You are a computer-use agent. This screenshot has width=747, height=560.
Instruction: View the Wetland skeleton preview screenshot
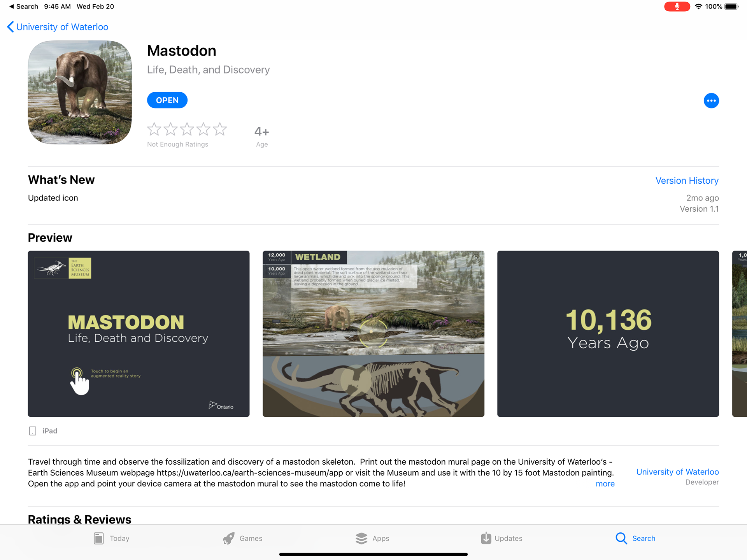coord(373,334)
